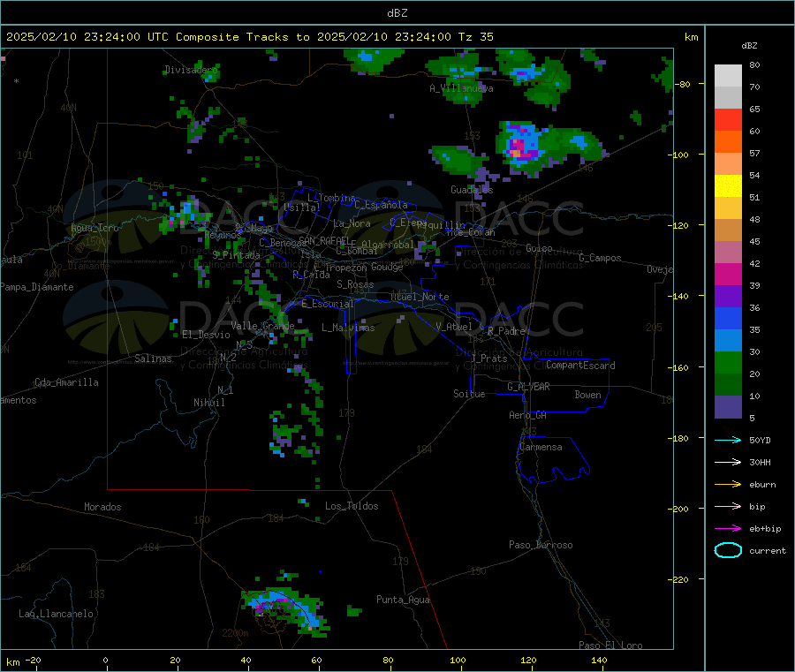Click the 'V_Atuel' map label
This screenshot has height=672, width=795.
454,327
